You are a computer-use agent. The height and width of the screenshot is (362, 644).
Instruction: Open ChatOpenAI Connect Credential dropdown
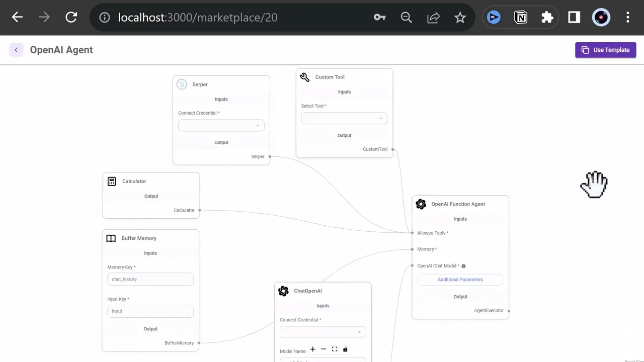coord(323,332)
